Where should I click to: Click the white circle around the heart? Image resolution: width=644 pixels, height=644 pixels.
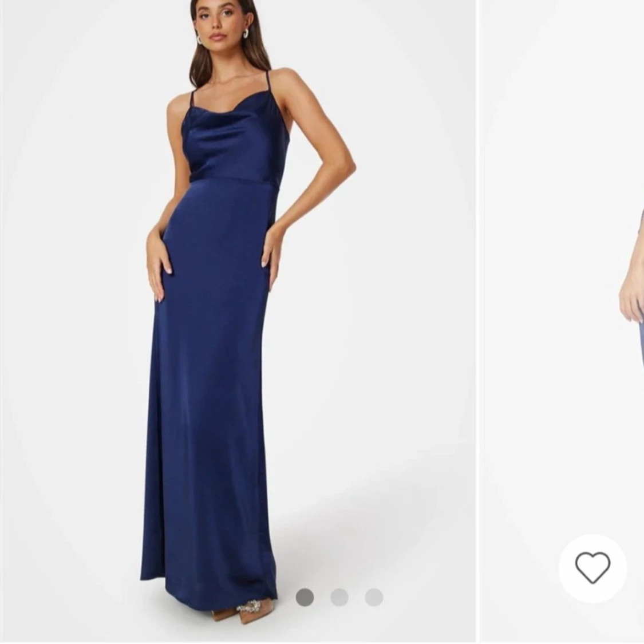coord(592,569)
